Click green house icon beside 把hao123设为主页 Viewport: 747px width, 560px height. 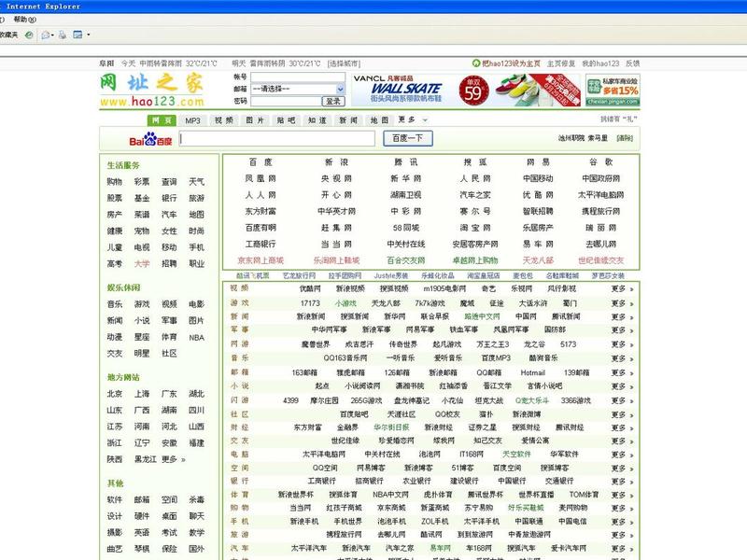tap(476, 63)
